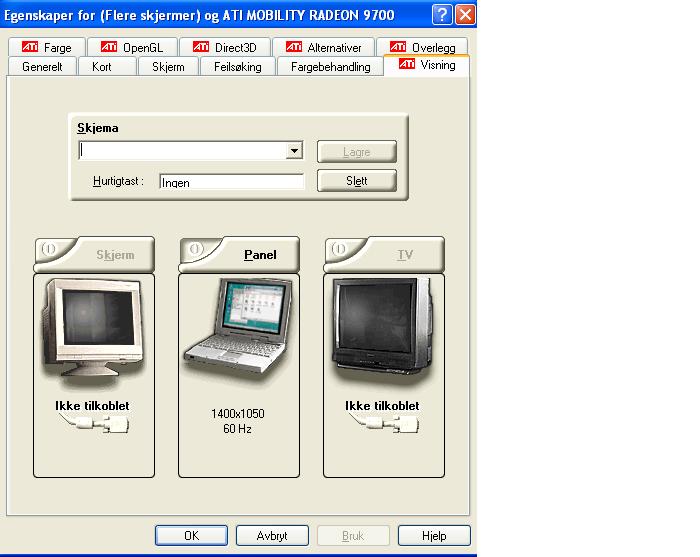The image size is (700, 557).
Task: Go to the Overlegg tab
Action: (422, 47)
